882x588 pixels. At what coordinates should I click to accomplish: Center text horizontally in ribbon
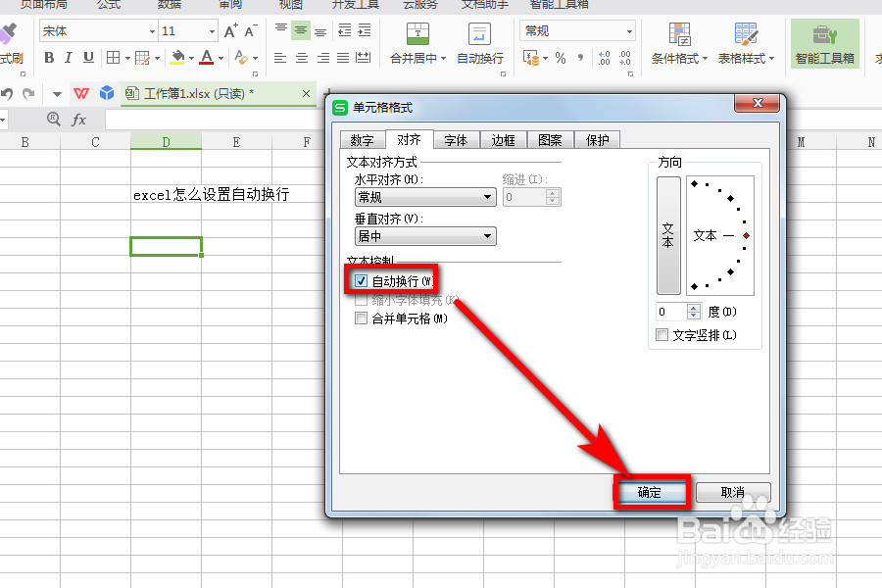point(302,58)
